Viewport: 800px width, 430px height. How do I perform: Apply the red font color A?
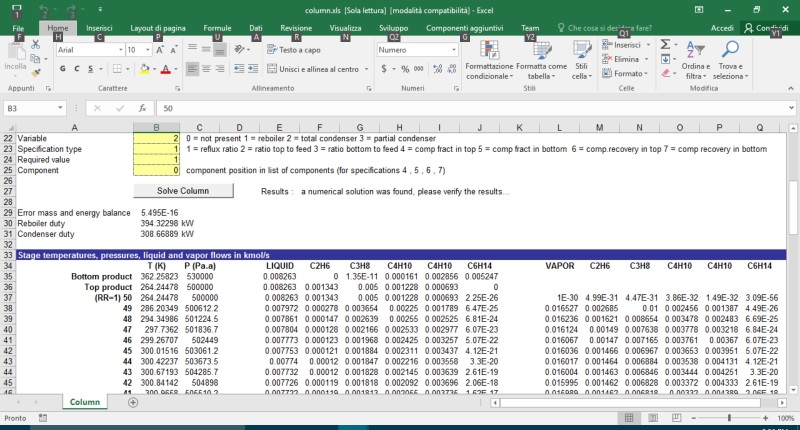click(x=165, y=69)
